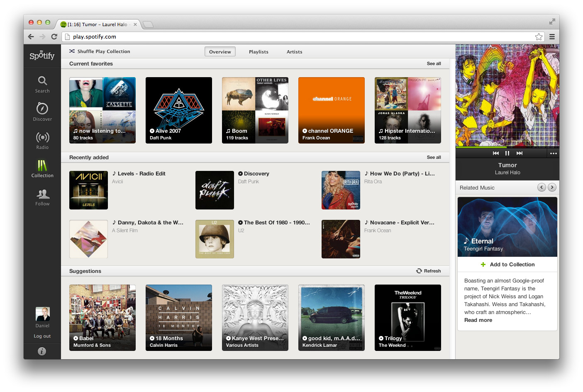The width and height of the screenshot is (583, 392).
Task: Skip to the next track
Action: (520, 153)
